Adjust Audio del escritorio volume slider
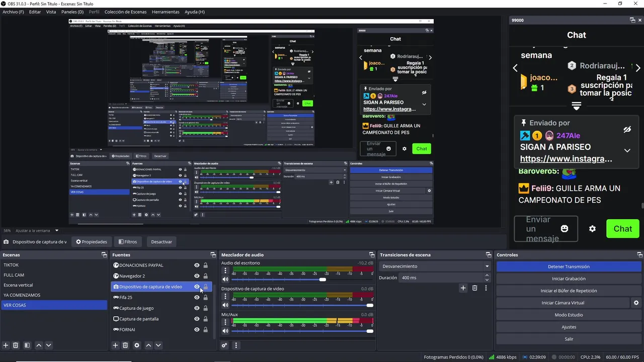The height and width of the screenshot is (362, 644). pyautogui.click(x=323, y=280)
